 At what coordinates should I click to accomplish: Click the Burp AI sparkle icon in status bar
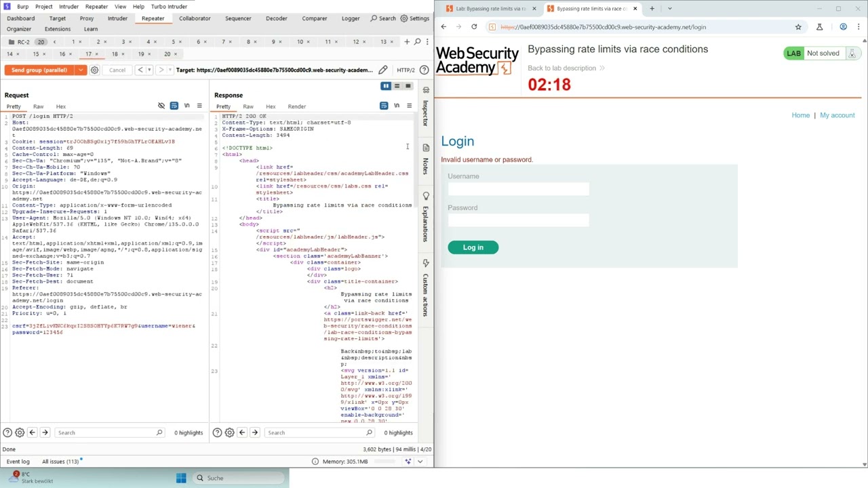pos(408,462)
